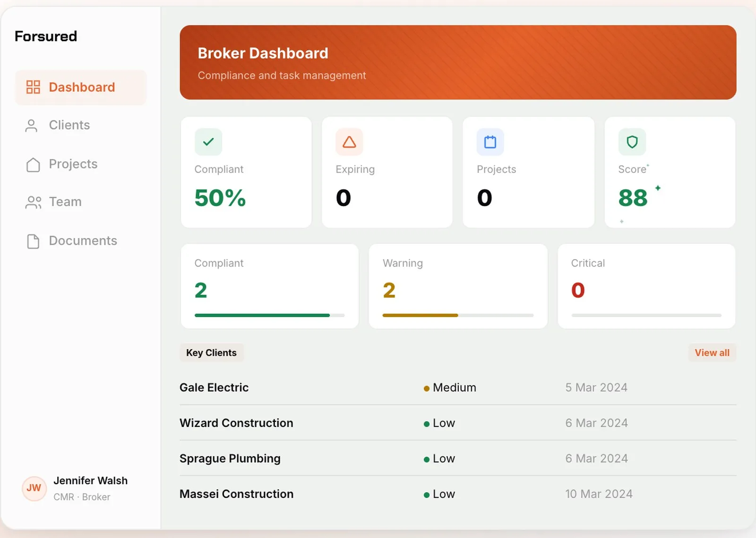Click the orange triangle Expiring icon
756x538 pixels.
(x=349, y=142)
